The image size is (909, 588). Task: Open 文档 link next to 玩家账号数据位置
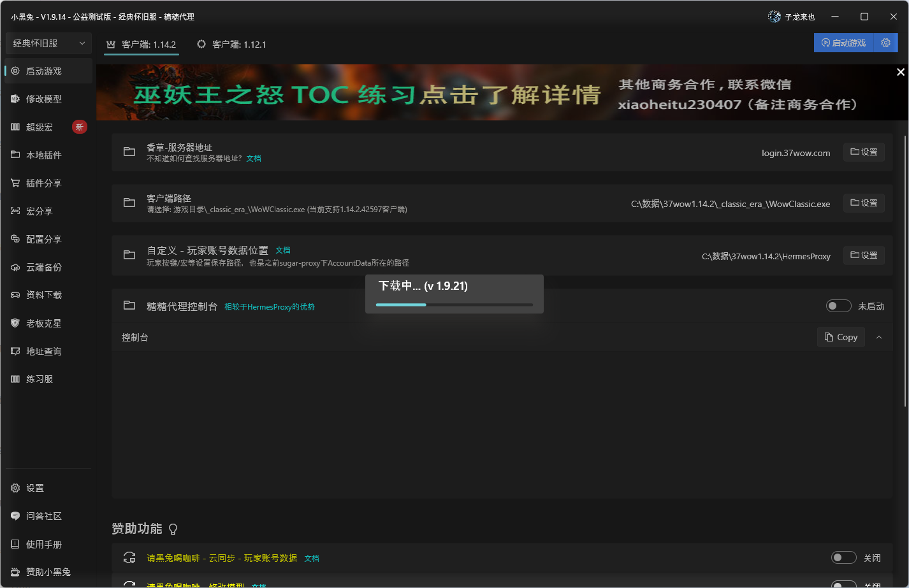coord(283,250)
